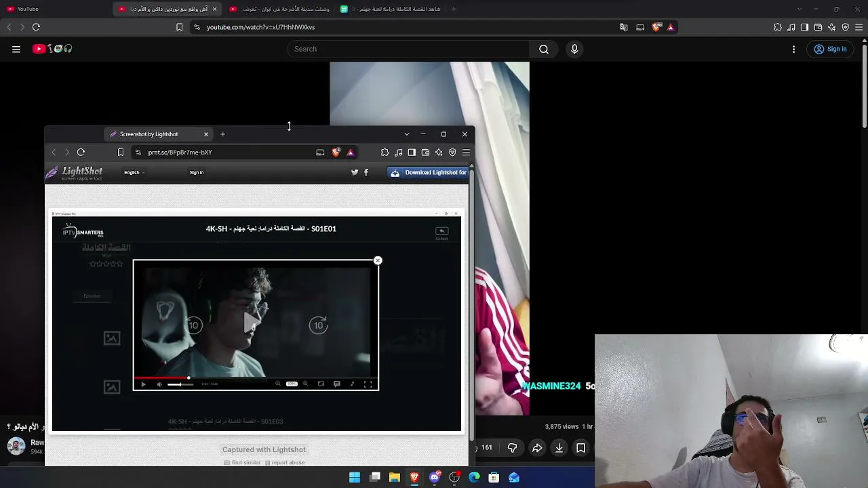Image resolution: width=868 pixels, height=488 pixels.
Task: Click the Download Lightshot button
Action: pos(428,172)
